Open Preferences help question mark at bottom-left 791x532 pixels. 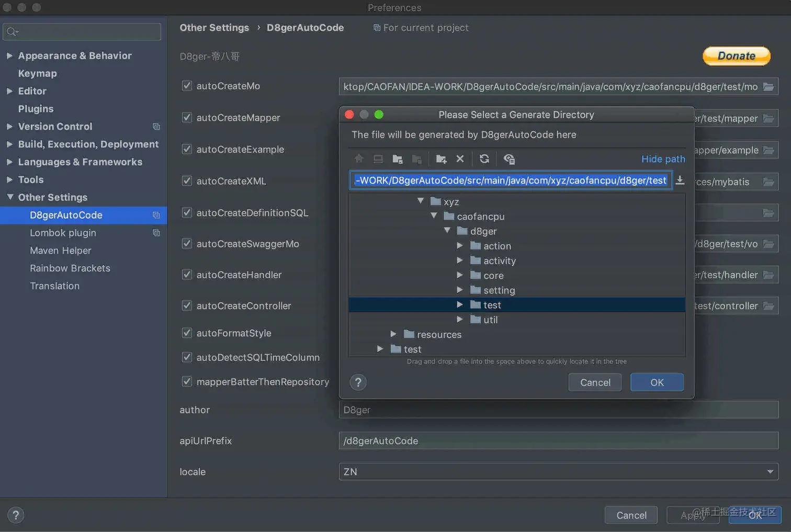pyautogui.click(x=16, y=515)
